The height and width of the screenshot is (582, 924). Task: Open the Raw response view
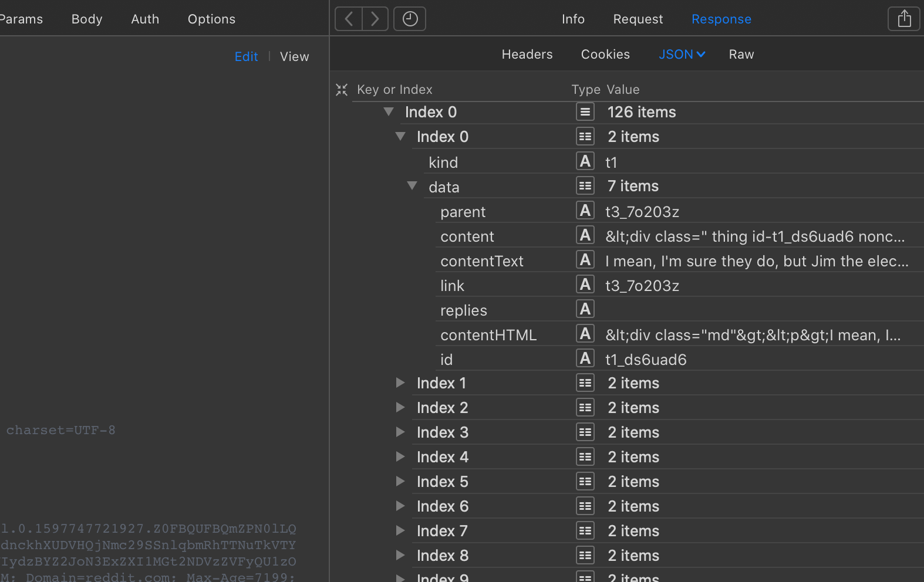(741, 55)
